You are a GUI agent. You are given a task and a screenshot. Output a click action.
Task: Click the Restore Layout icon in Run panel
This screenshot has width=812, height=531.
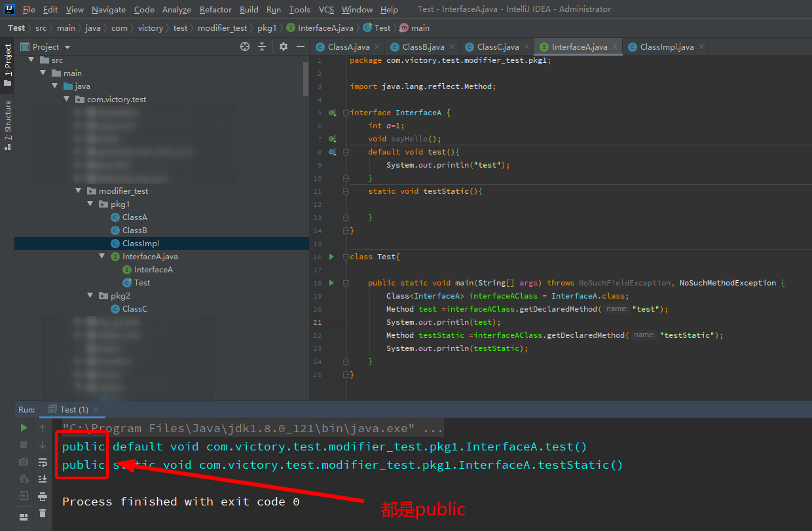24,517
